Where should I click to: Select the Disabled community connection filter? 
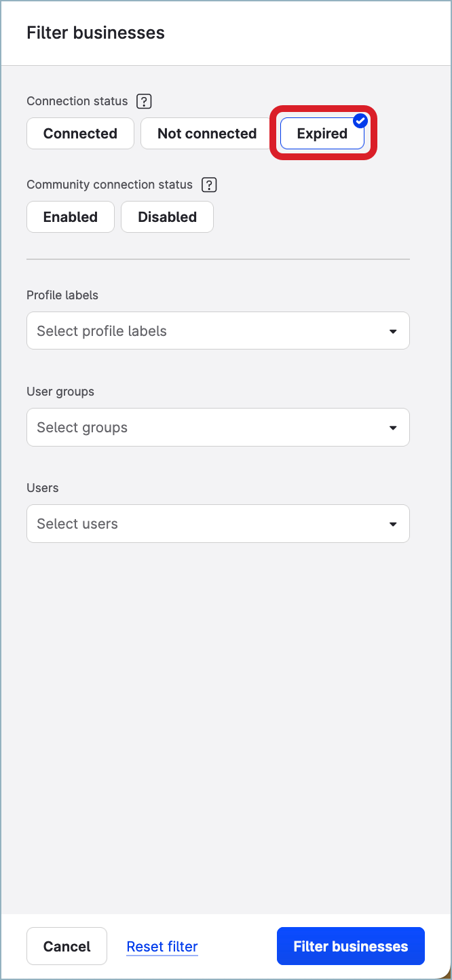167,217
